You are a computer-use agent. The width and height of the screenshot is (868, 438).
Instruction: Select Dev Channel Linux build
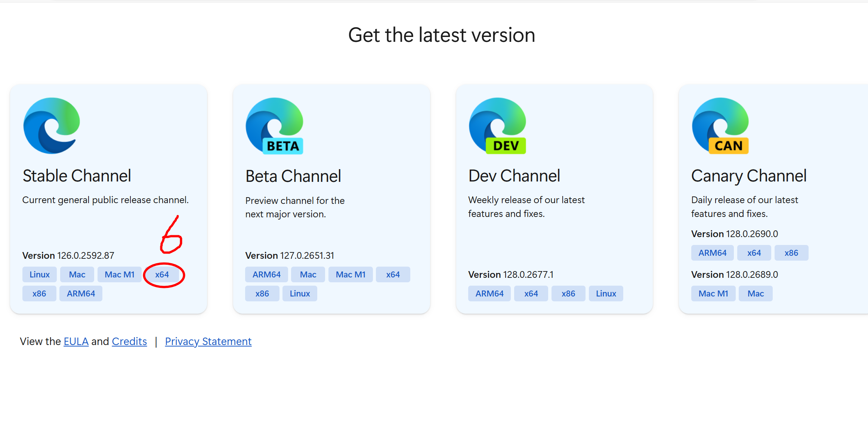(606, 293)
